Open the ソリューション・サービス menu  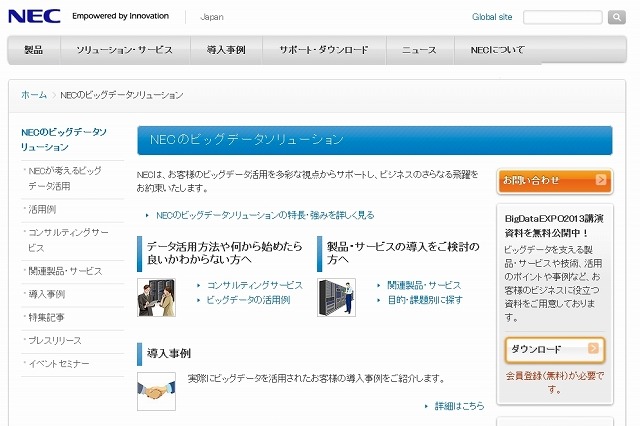click(125, 50)
